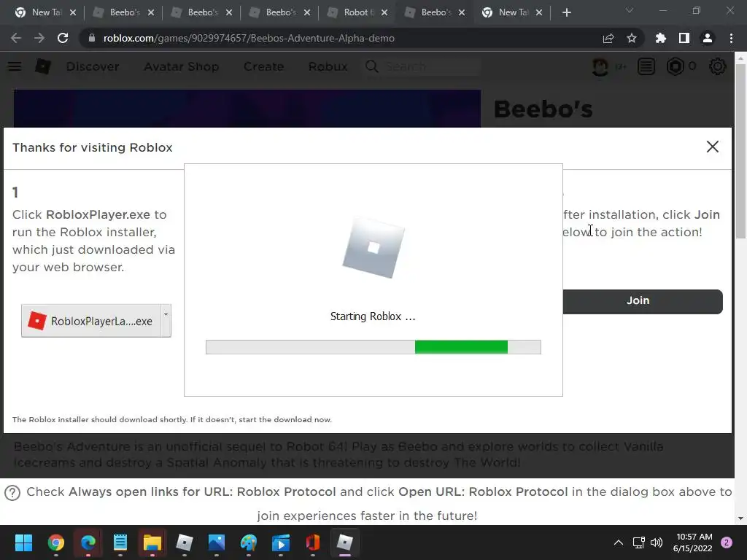This screenshot has width=747, height=560.
Task: Open the notification count badge
Action: (727, 542)
